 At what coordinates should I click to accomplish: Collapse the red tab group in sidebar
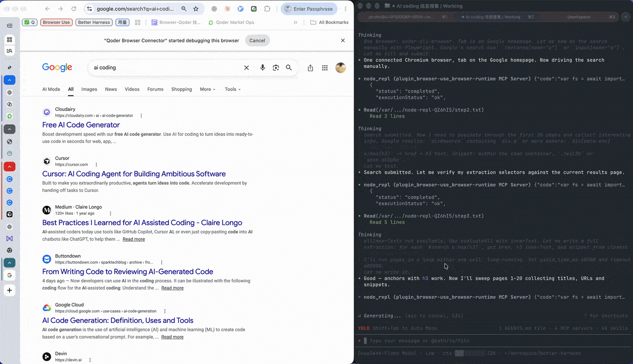click(10, 167)
